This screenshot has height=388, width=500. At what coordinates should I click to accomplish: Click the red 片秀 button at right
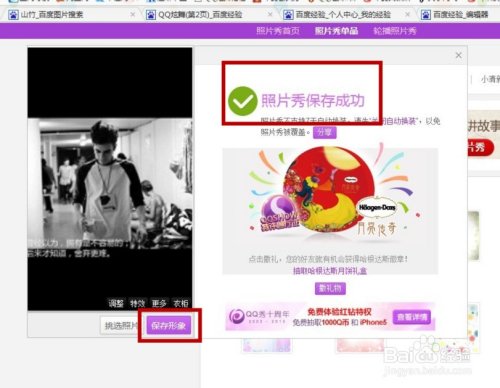480,148
